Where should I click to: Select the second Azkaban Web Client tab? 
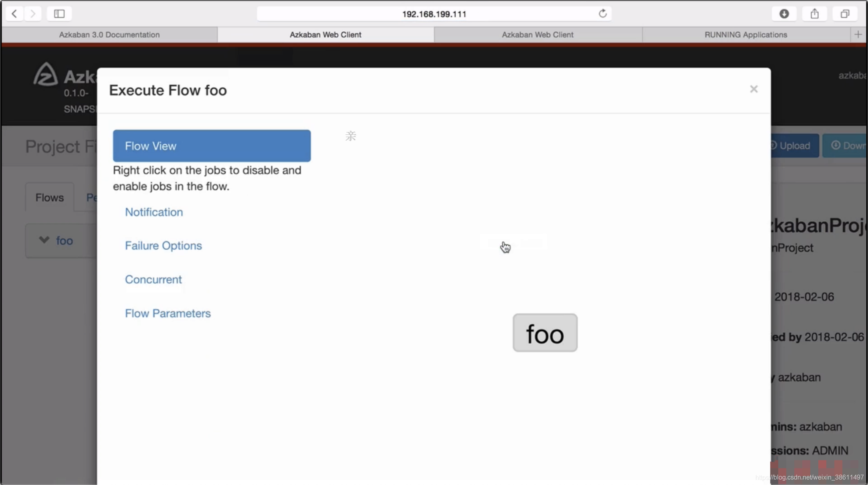(x=538, y=34)
